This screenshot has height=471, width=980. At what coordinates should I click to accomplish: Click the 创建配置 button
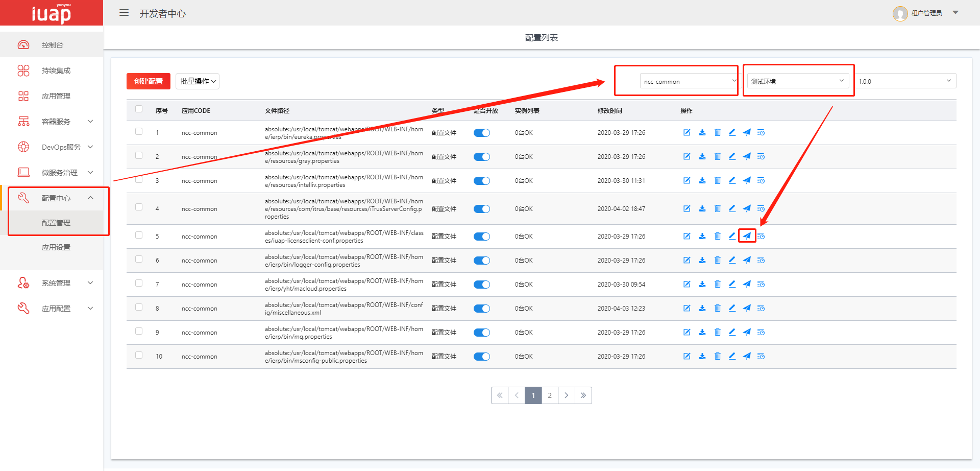(149, 81)
